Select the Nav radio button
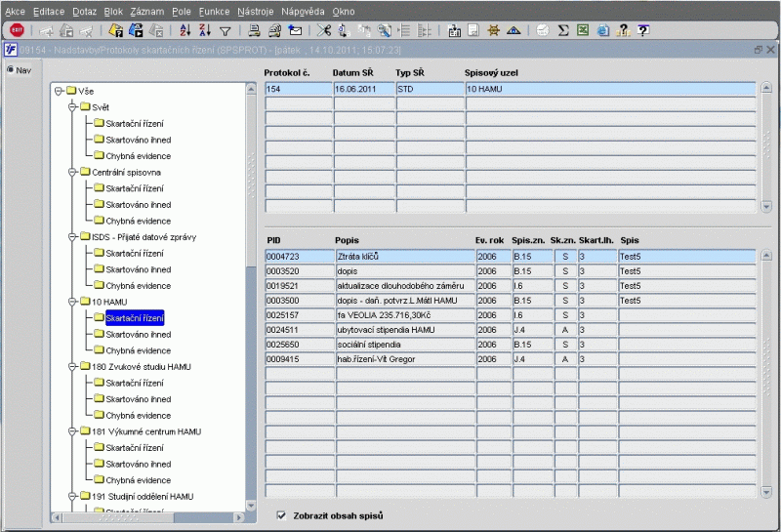 10,70
